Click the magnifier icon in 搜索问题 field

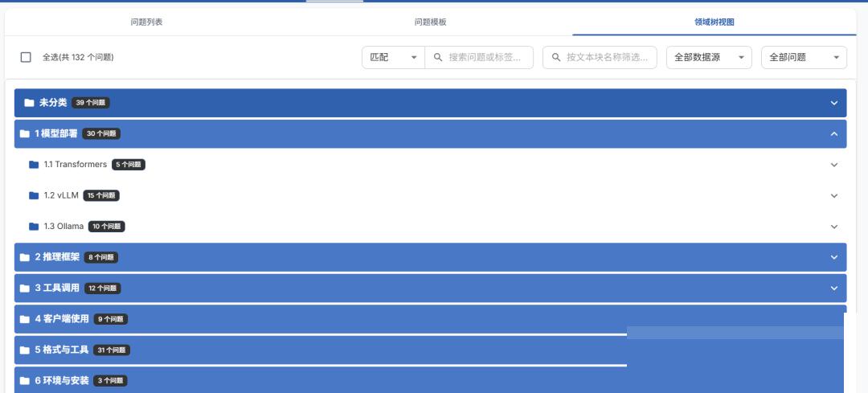[x=438, y=58]
